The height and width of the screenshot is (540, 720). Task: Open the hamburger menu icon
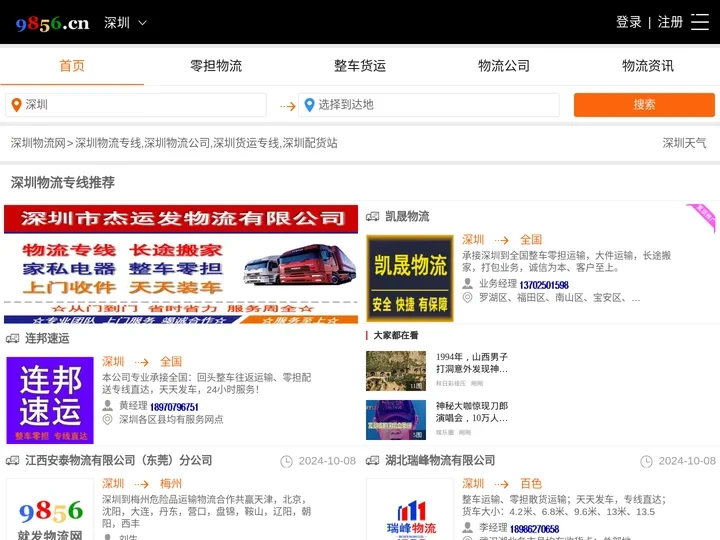(700, 22)
